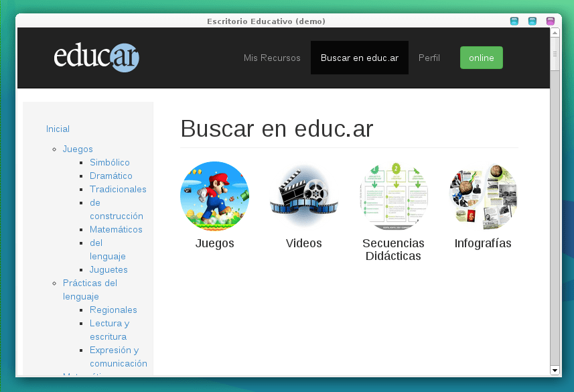The width and height of the screenshot is (574, 392).
Task: Click the educ.ar logo
Action: click(x=96, y=58)
